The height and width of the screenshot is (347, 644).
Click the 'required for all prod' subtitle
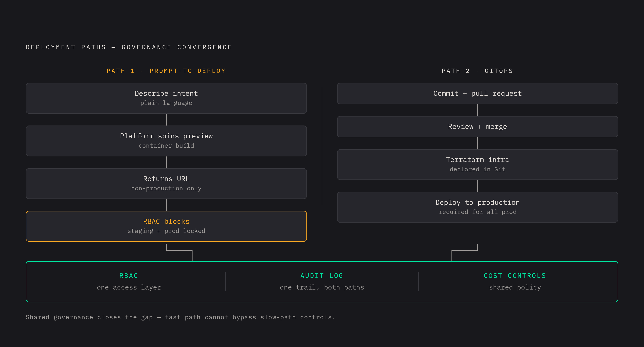tap(477, 212)
